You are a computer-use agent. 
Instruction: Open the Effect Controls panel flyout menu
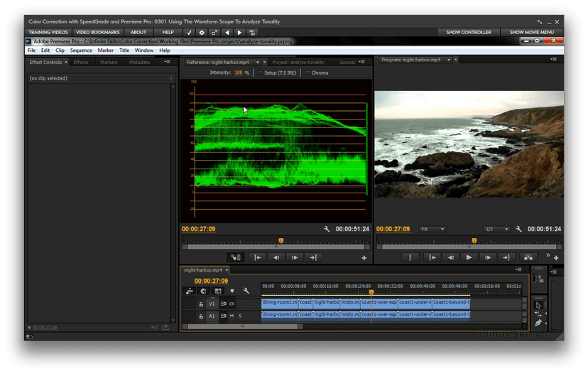[x=167, y=62]
